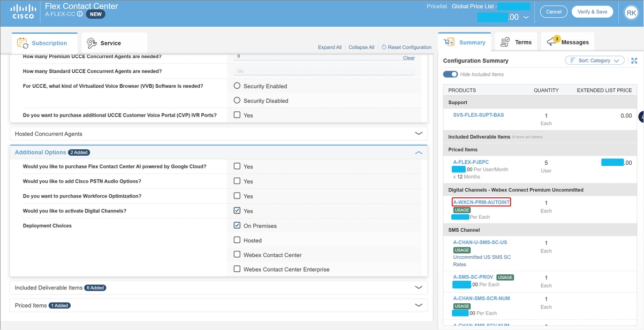Screen dimensions: 644x330
Task: Check Yes for Cisco PSTN Audio Options
Action: [237, 181]
